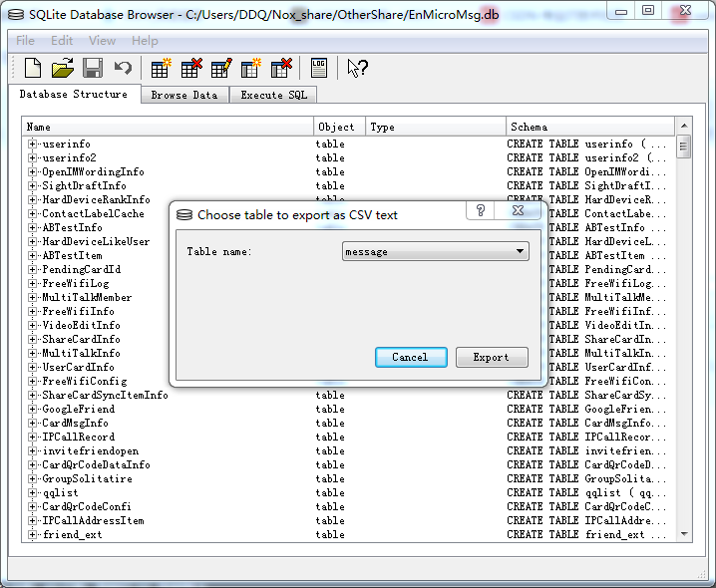Click the SQLite database icon in title bar

click(16, 15)
